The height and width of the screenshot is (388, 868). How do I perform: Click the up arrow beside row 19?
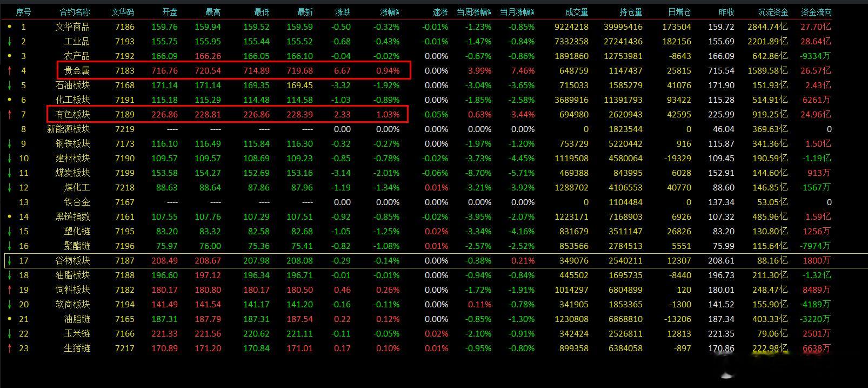pos(9,290)
